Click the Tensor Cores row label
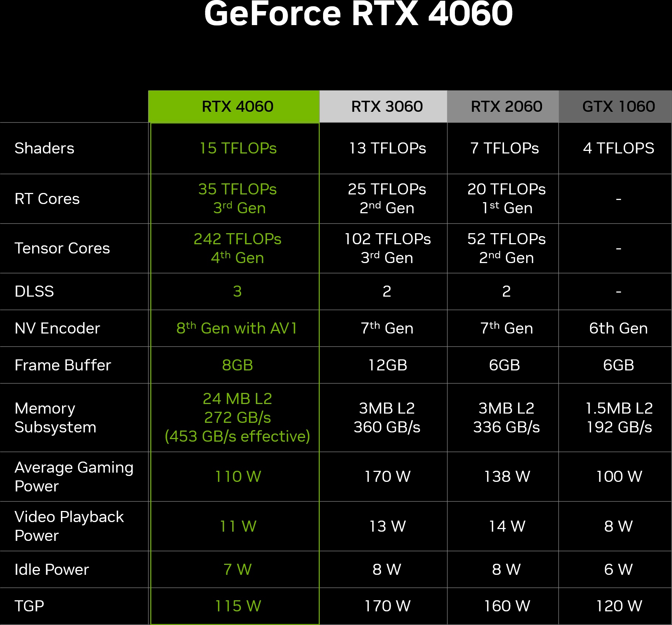 click(x=62, y=248)
